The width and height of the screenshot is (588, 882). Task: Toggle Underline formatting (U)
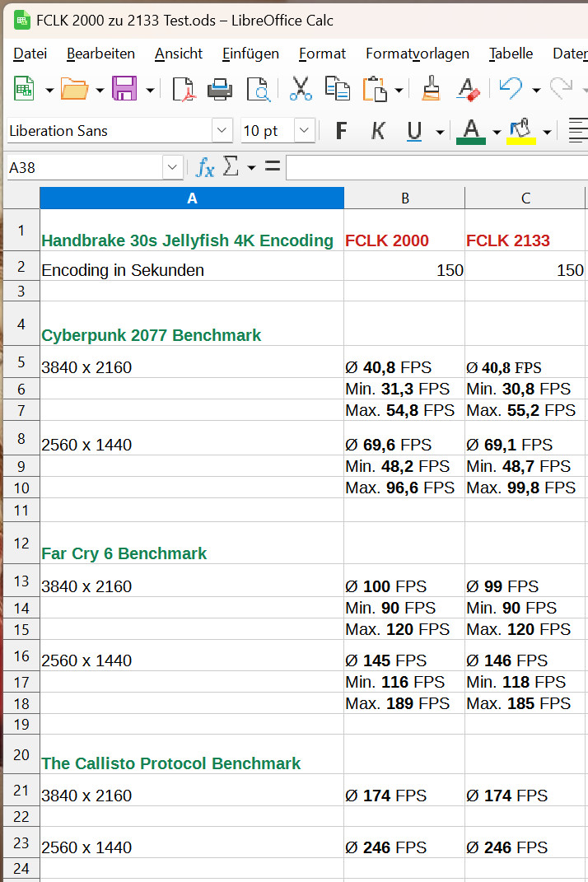point(414,131)
